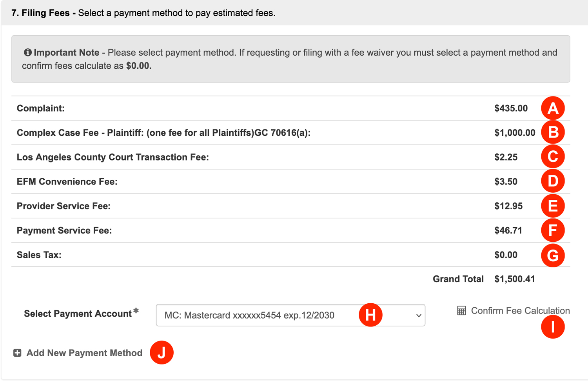Click the plus icon next to Add New Payment Method
This screenshot has height=381, width=588.
pos(17,353)
